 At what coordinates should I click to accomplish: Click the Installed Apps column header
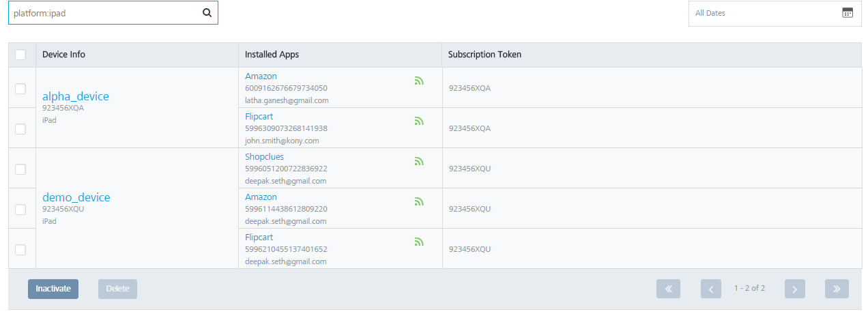[x=272, y=55]
